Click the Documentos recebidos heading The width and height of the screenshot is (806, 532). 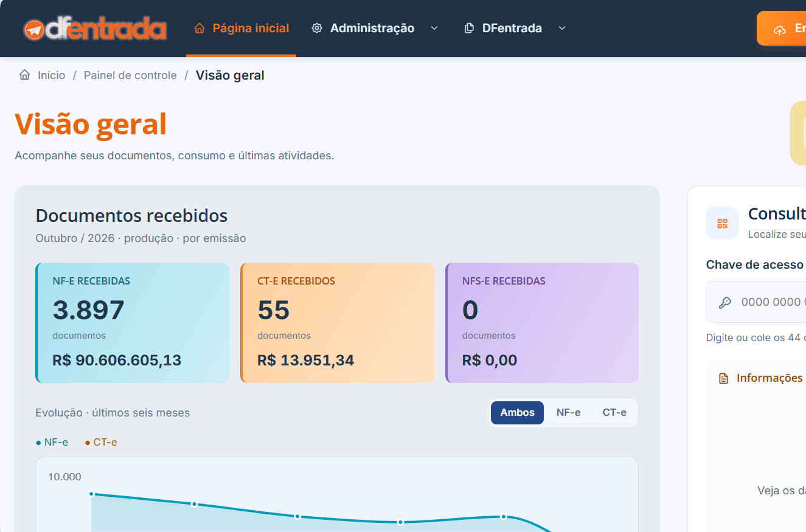(131, 216)
